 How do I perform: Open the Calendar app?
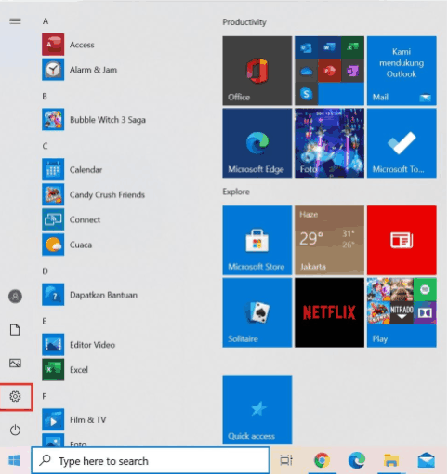tap(72, 169)
